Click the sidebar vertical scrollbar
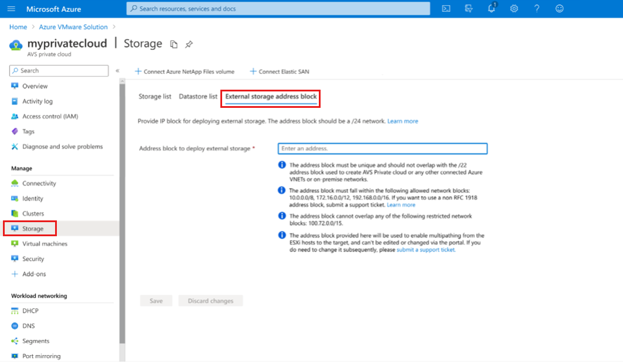The image size is (623, 364). coord(122,213)
